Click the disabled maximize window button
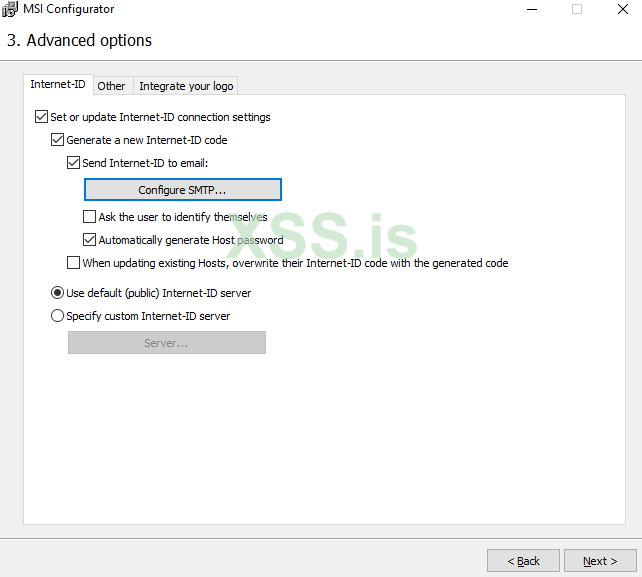The width and height of the screenshot is (642, 577). tap(577, 9)
